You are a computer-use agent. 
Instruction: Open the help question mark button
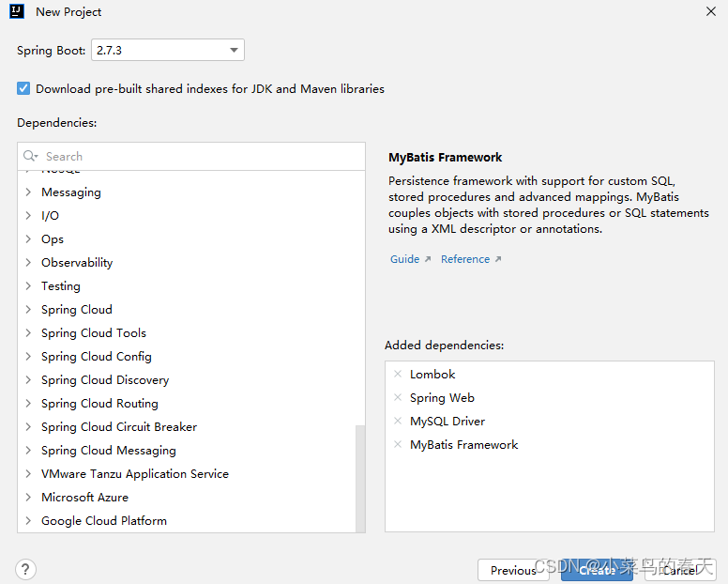click(x=25, y=569)
